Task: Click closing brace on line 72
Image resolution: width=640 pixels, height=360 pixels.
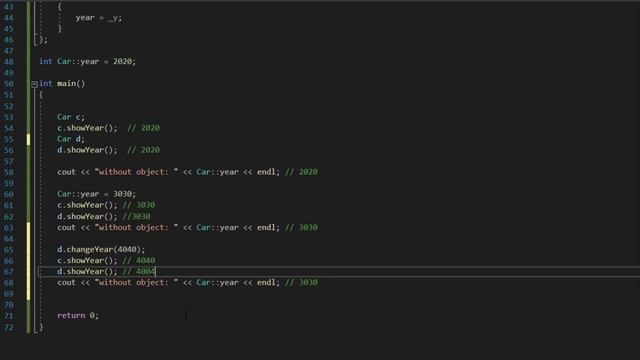Action: tap(41, 327)
